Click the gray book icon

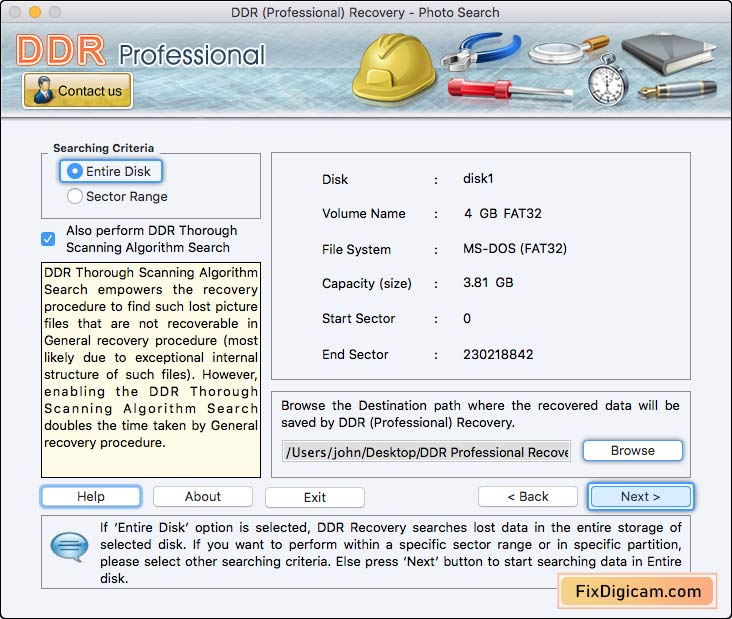point(668,54)
